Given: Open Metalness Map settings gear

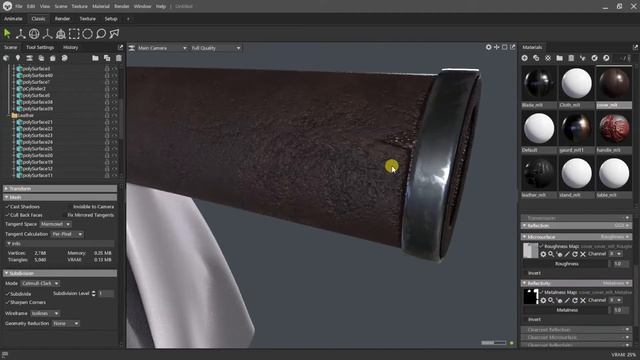Looking at the screenshot, I should click(x=543, y=300).
